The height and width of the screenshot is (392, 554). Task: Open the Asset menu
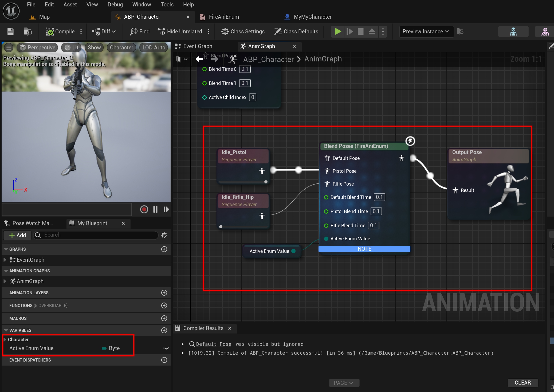[x=70, y=5]
